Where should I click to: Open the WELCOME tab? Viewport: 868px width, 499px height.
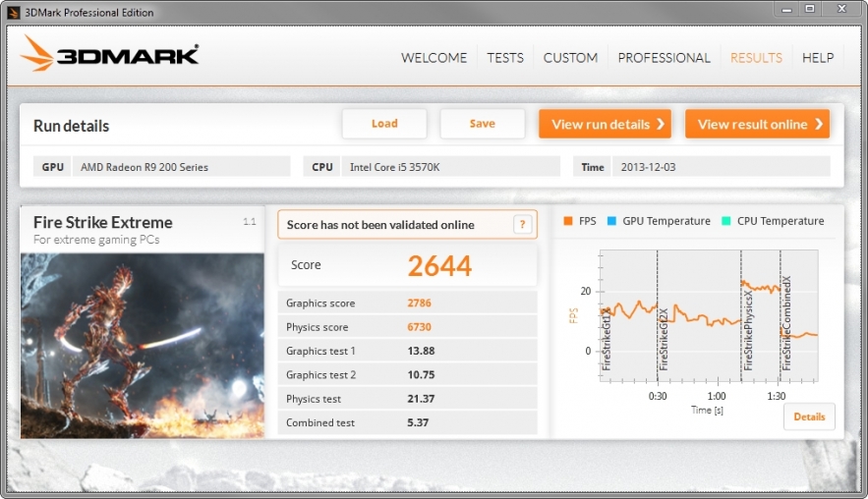(434, 58)
